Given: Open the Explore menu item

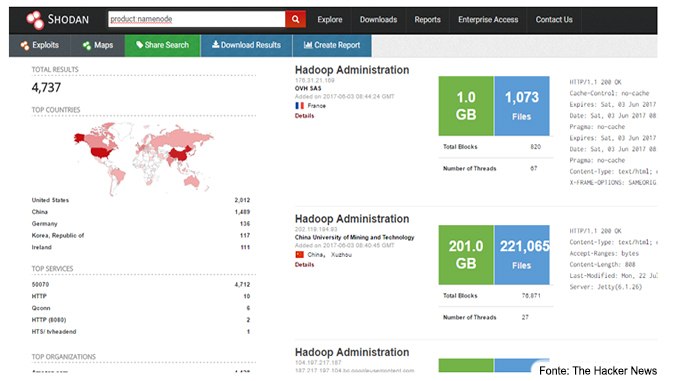Looking at the screenshot, I should click(329, 19).
